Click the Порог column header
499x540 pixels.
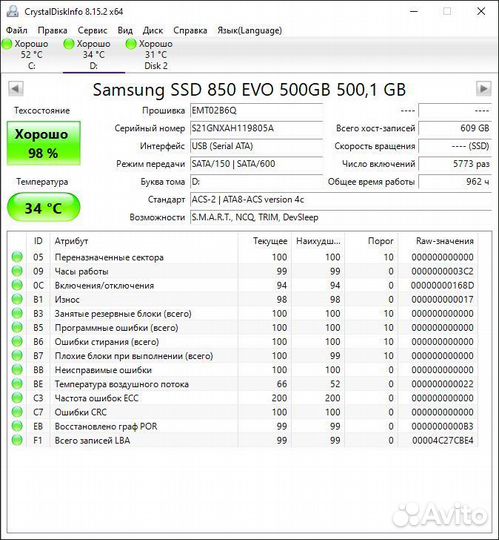point(372,241)
